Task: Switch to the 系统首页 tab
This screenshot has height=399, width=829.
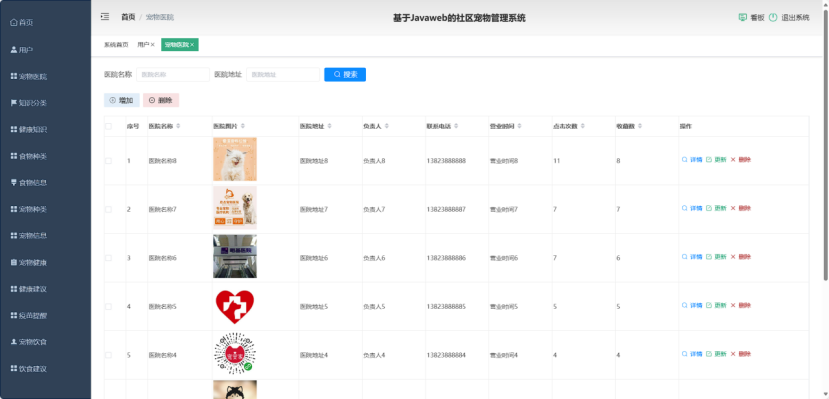Action: coord(116,45)
